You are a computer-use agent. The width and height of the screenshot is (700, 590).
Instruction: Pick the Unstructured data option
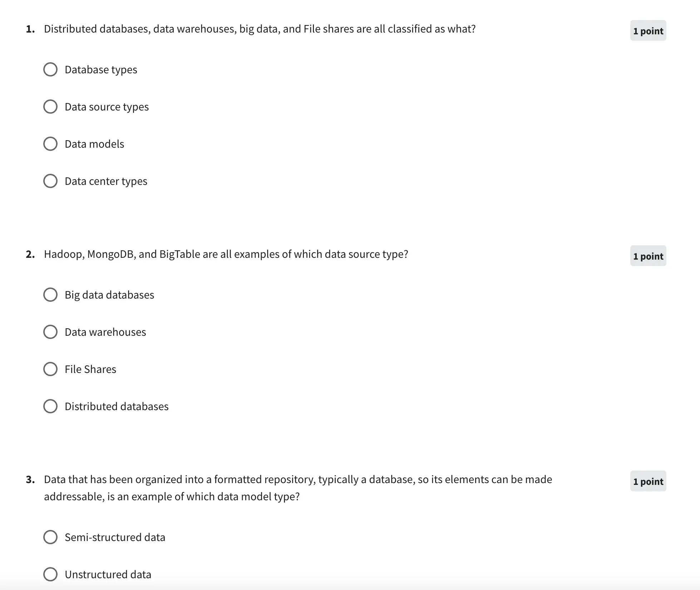[50, 574]
